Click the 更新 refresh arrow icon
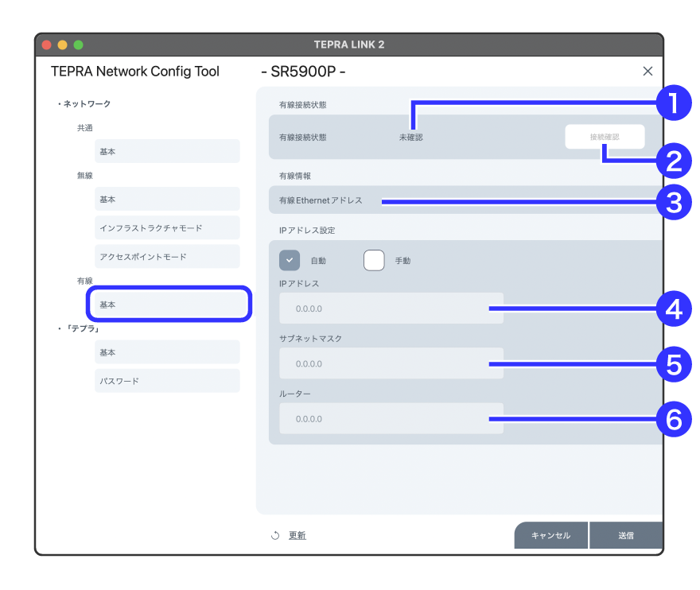 click(275, 536)
